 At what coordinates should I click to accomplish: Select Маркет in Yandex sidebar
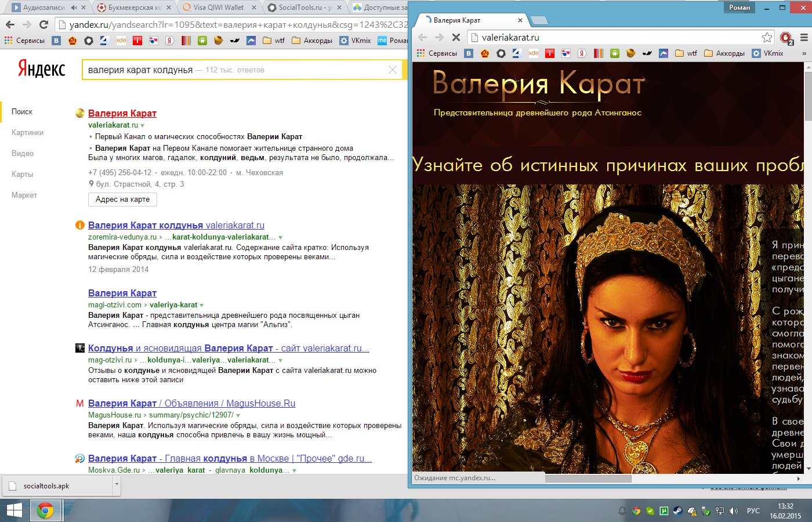pyautogui.click(x=24, y=195)
